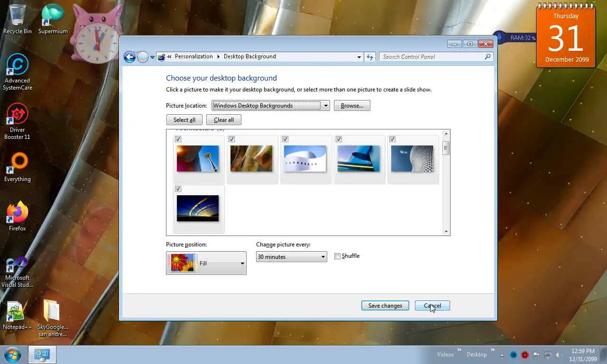Select the tower with colorful sculpture thumbnail
This screenshot has height=364, width=607.
pyautogui.click(x=198, y=158)
